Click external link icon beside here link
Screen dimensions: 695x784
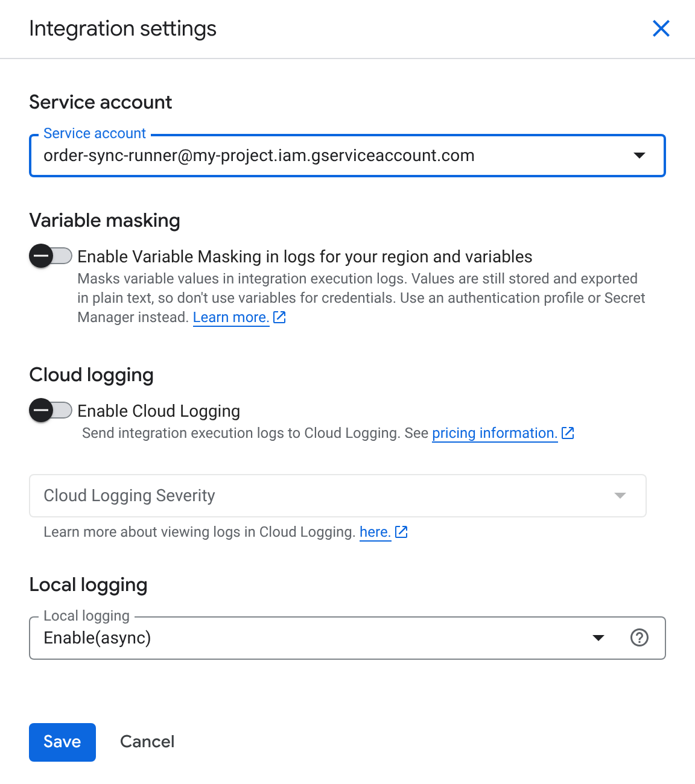click(x=401, y=532)
